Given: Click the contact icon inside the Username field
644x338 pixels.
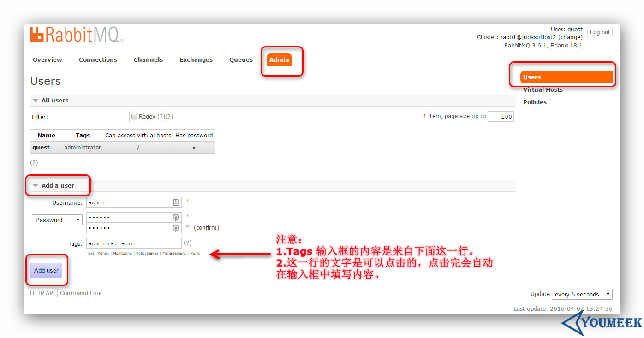Looking at the screenshot, I should click(175, 202).
